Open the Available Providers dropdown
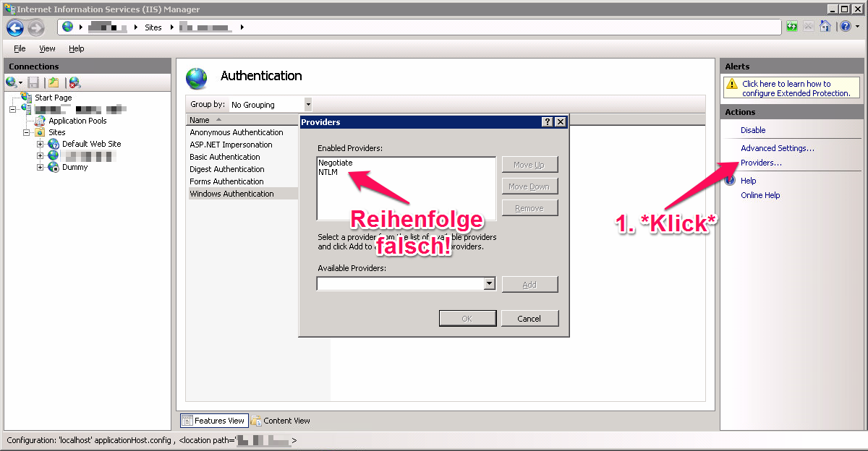This screenshot has height=451, width=868. coord(490,284)
